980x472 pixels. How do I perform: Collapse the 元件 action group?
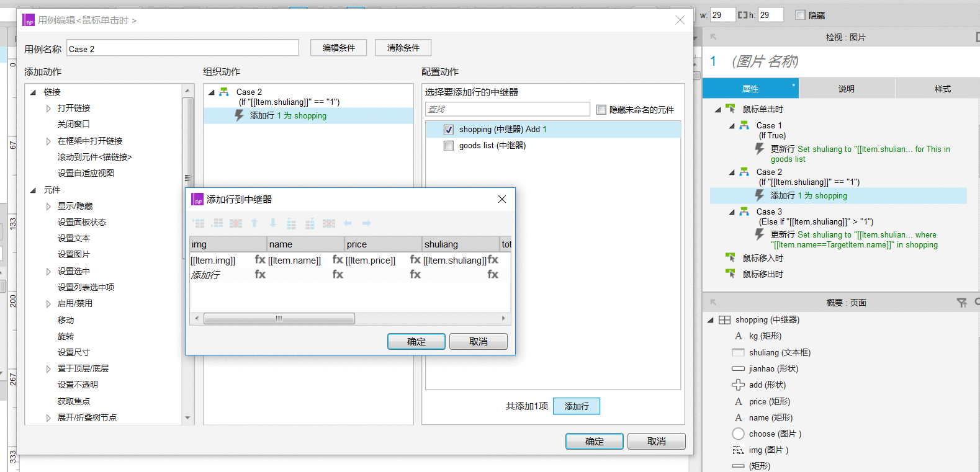point(34,190)
